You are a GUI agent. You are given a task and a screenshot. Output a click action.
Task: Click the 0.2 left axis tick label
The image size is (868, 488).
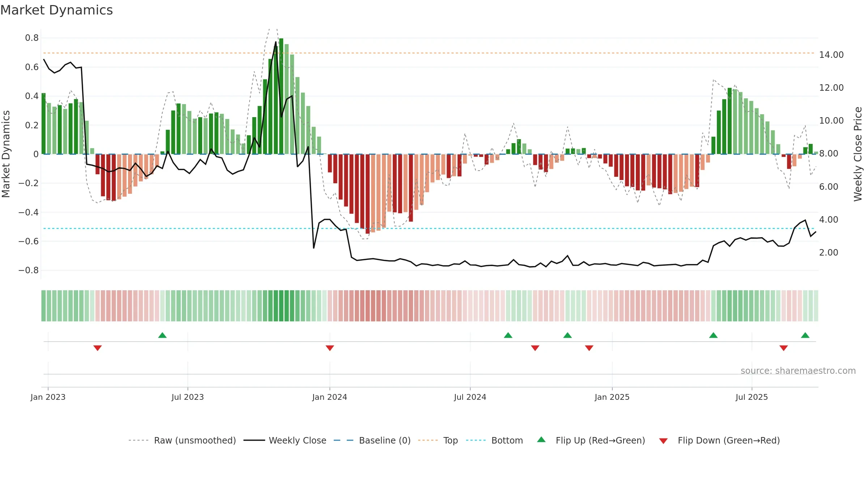coord(32,125)
